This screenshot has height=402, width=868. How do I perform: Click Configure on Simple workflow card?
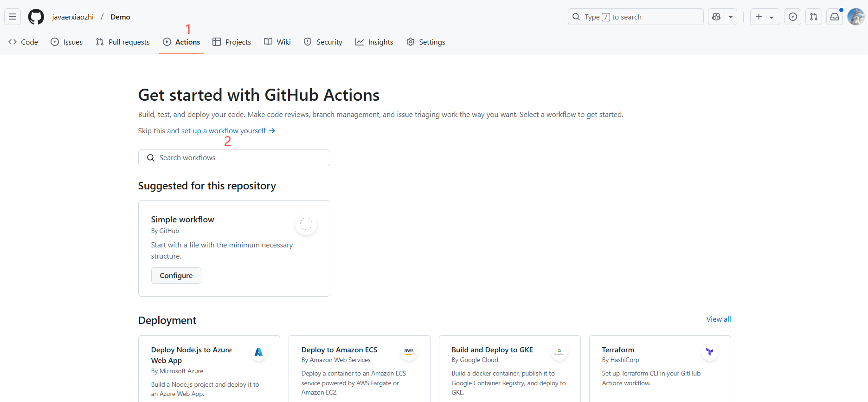176,275
